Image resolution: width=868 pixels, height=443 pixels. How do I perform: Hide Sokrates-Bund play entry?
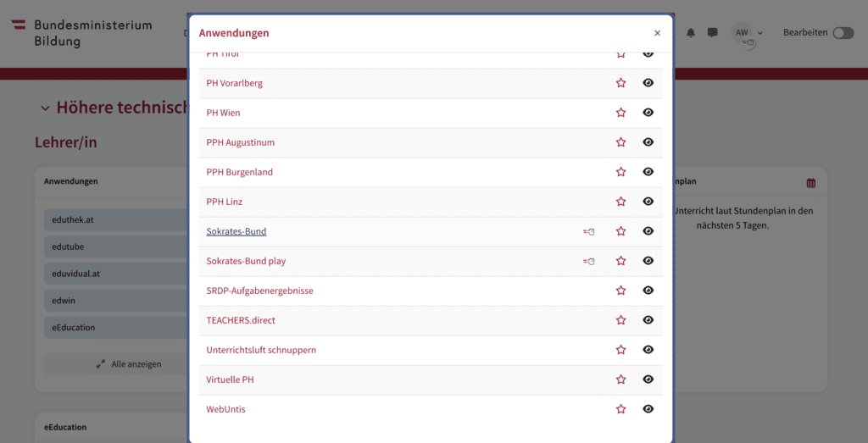[x=648, y=261]
